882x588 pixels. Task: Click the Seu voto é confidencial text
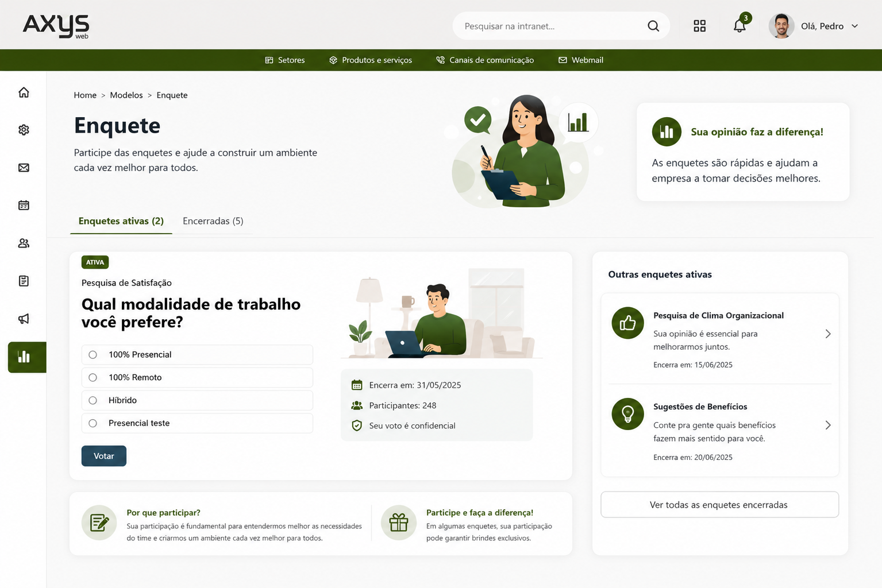point(412,425)
